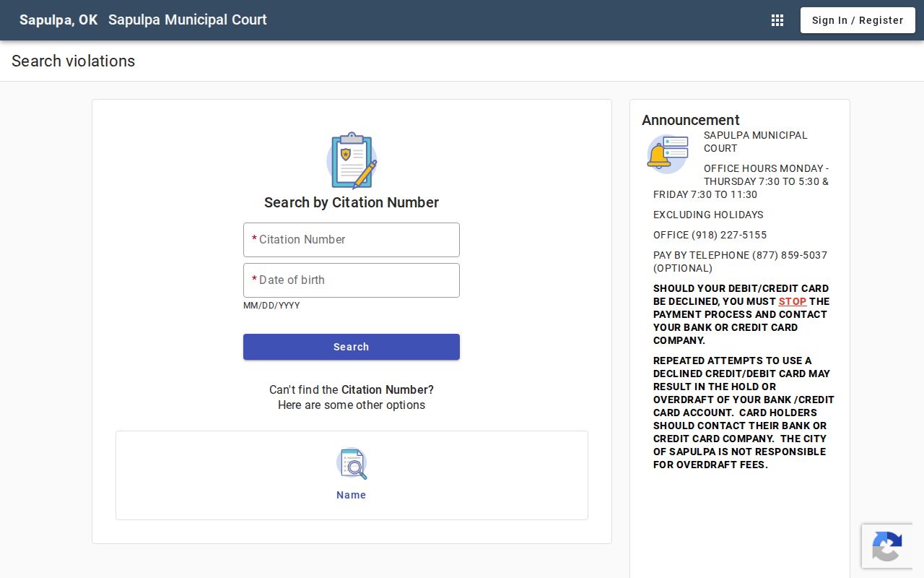The image size is (924, 578).
Task: Focus the Date of birth field
Action: click(352, 280)
